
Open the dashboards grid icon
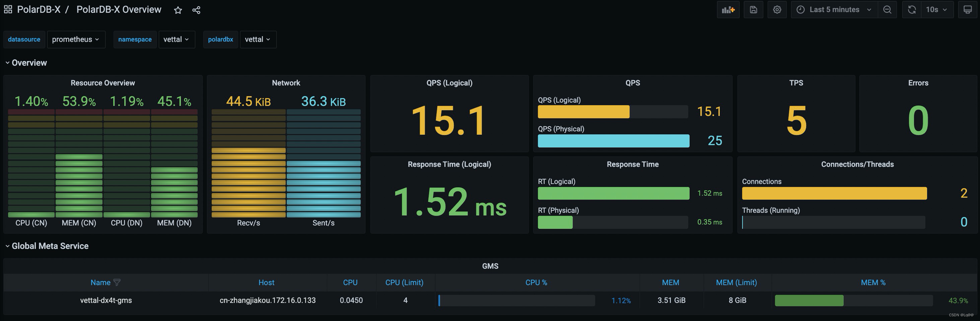(x=8, y=9)
